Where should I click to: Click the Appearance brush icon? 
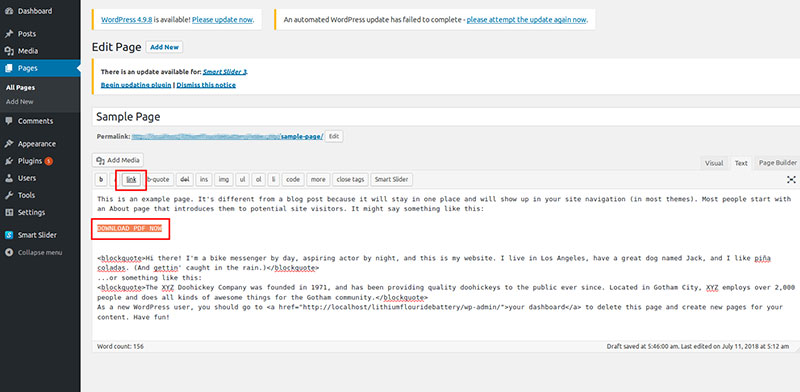[x=9, y=144]
